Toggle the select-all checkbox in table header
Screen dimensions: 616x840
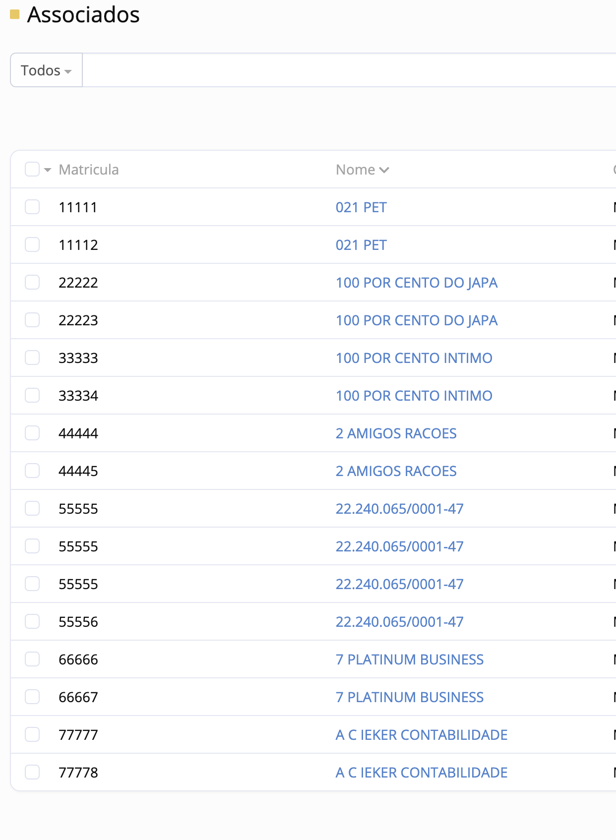[x=32, y=169]
